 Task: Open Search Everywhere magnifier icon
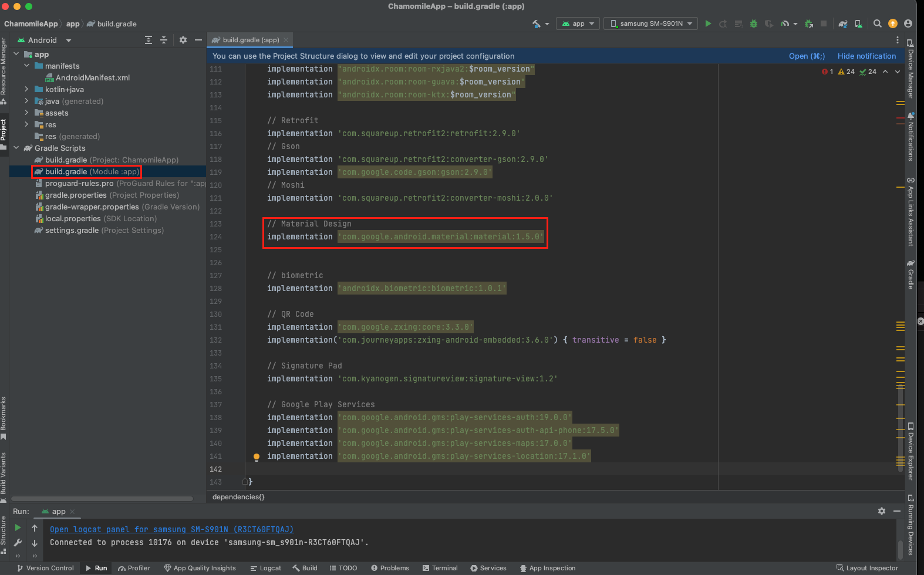click(x=877, y=23)
